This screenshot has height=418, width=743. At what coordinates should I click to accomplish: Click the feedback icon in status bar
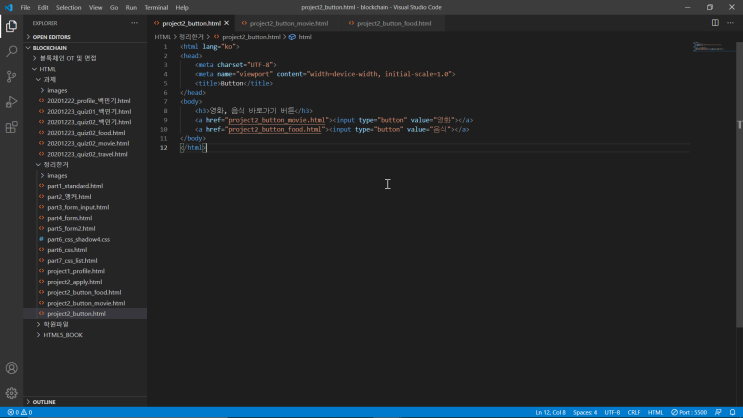[x=718, y=412]
